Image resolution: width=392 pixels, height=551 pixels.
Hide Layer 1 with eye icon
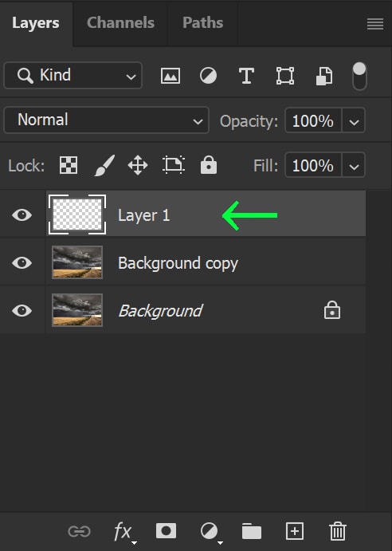[x=22, y=214]
